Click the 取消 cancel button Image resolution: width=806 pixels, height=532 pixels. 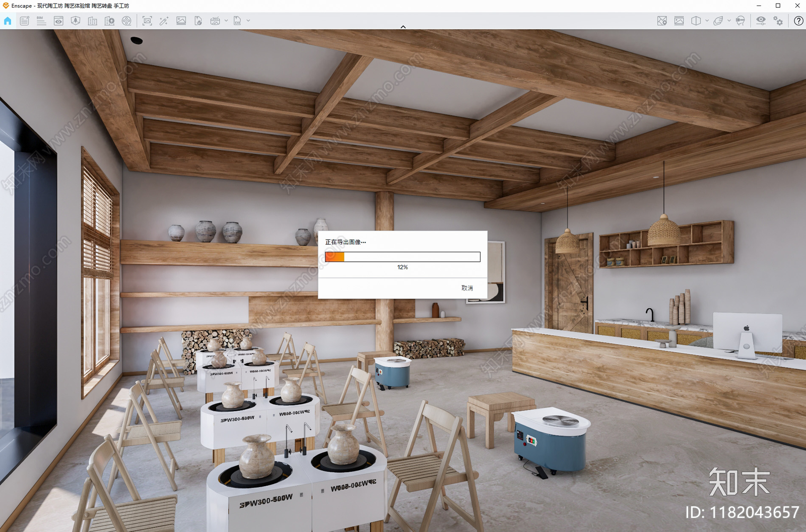click(x=467, y=288)
